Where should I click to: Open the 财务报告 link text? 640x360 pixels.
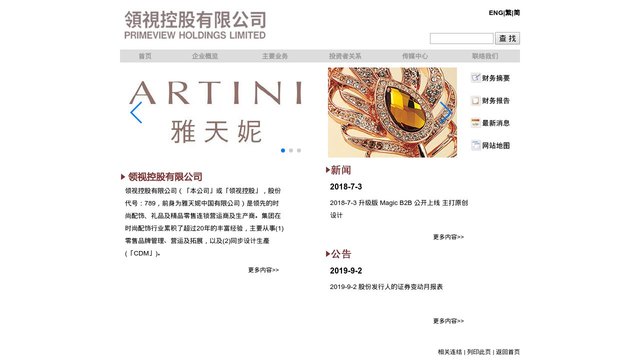(496, 100)
